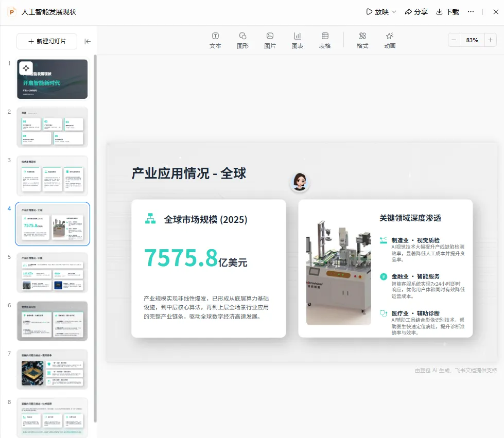
Task: Insert a picture via 图片 icon
Action: click(x=270, y=41)
